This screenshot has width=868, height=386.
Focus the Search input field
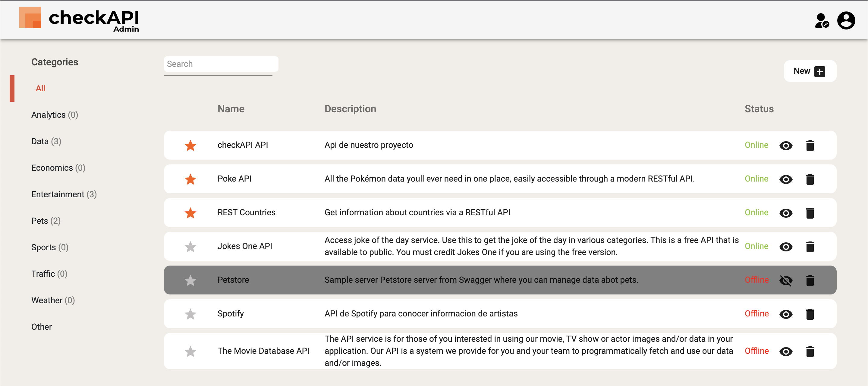[221, 64]
